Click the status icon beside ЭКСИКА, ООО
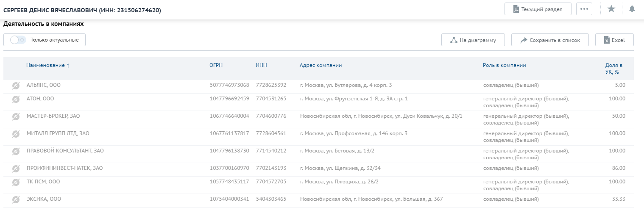 coord(16,199)
